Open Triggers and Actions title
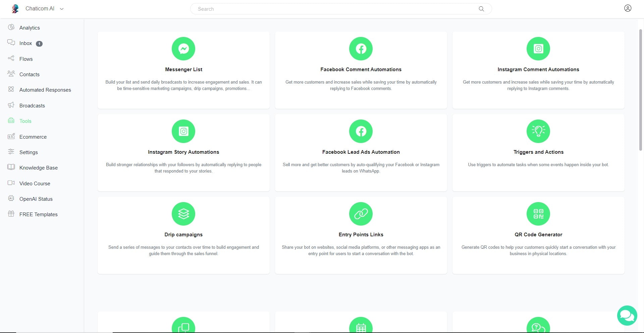The height and width of the screenshot is (333, 644). 538,152
